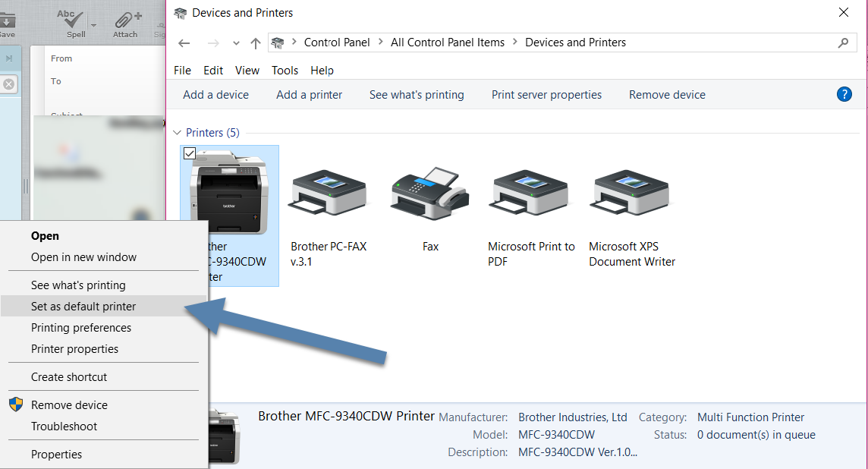Select the Microsoft XPS Document Writer icon

(x=630, y=193)
